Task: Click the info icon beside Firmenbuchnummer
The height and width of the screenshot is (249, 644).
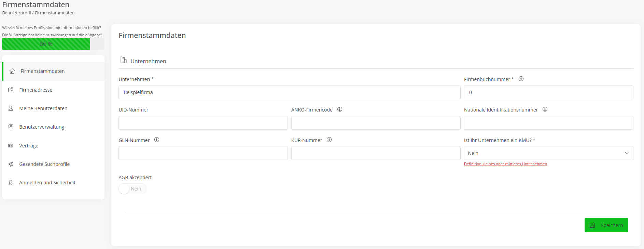Action: coord(521,79)
